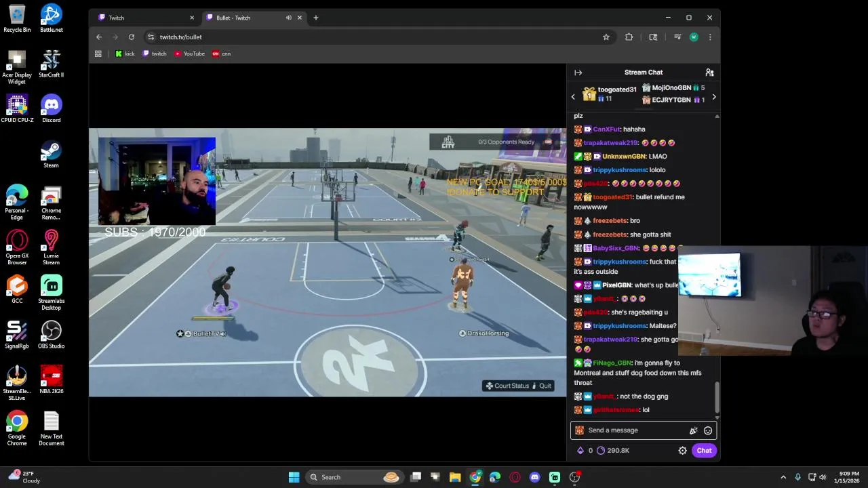
Task: Open the Chrome three-dot menu
Action: [x=710, y=37]
